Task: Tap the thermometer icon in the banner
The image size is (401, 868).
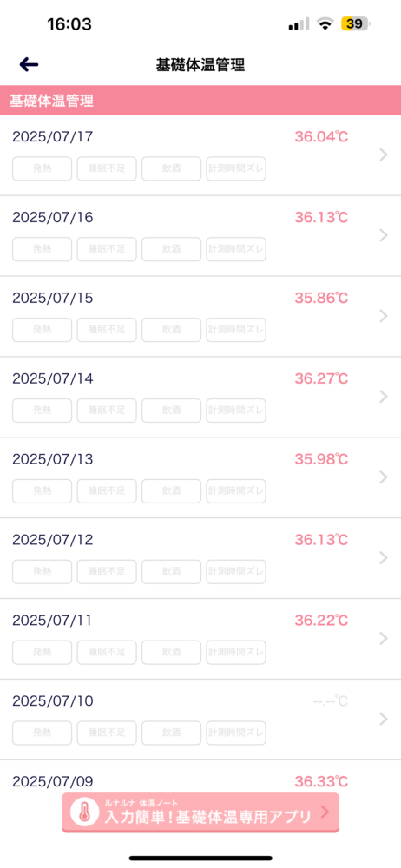Action: pyautogui.click(x=84, y=812)
